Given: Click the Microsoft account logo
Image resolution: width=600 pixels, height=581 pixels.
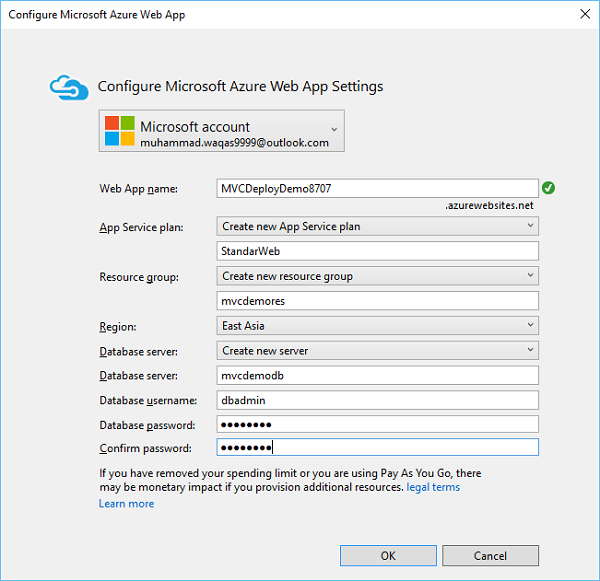Looking at the screenshot, I should (x=119, y=131).
